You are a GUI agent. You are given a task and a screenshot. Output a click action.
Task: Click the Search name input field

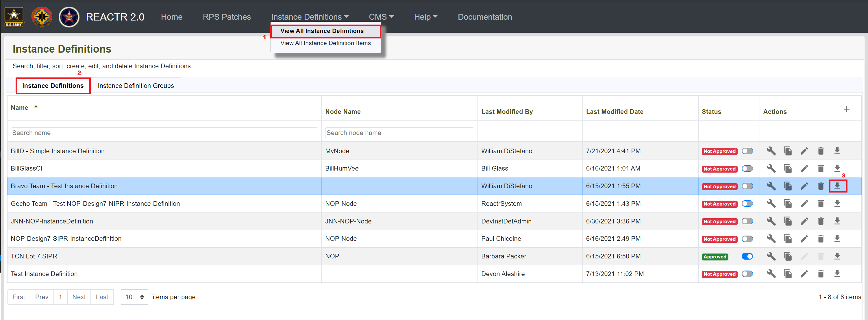pos(164,133)
